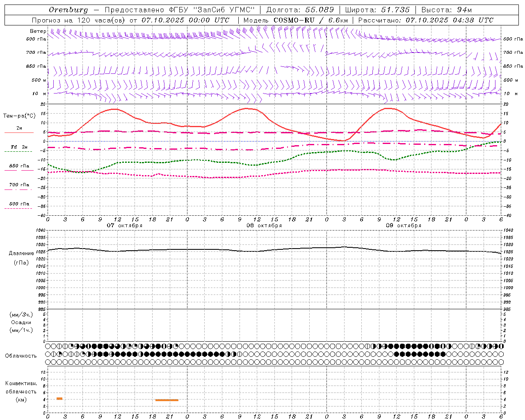Click the 'Высота: 94м' value
The height and width of the screenshot is (420, 525).
(x=447, y=9)
